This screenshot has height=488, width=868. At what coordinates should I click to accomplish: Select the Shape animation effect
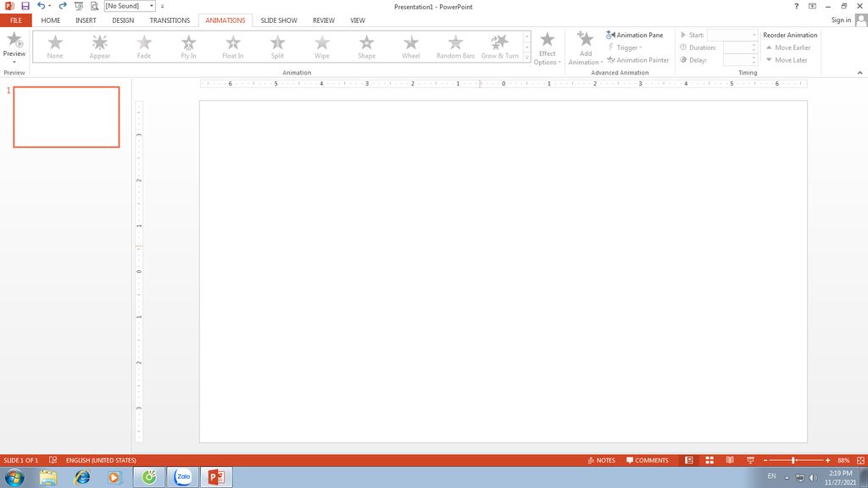(366, 47)
